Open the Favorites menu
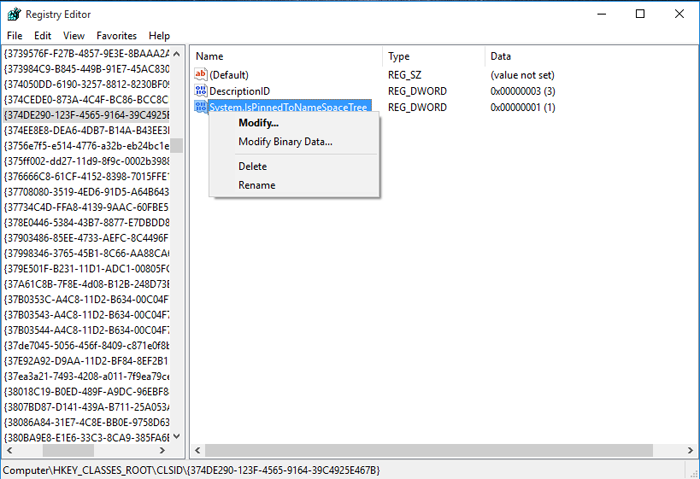The width and height of the screenshot is (700, 479). (x=117, y=36)
